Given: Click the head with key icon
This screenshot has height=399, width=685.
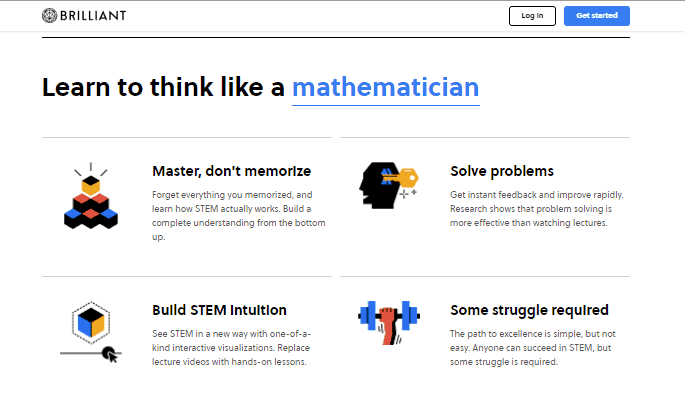Looking at the screenshot, I should [x=389, y=185].
